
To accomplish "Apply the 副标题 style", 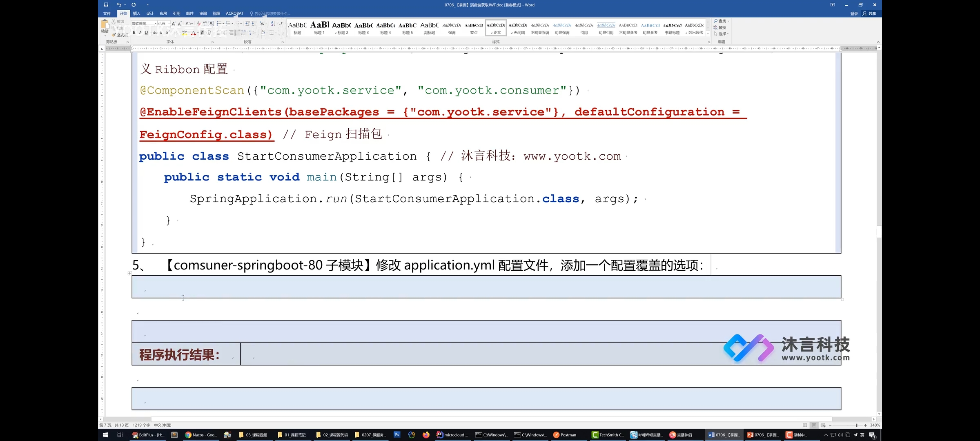I will 430,28.
